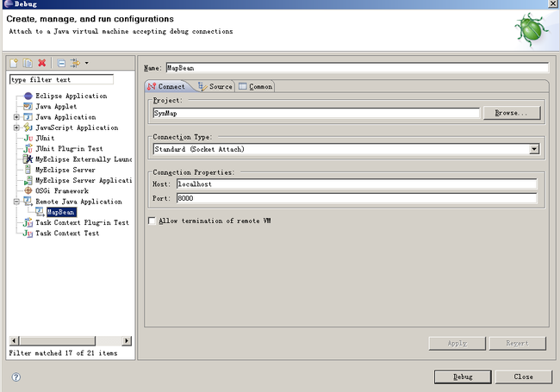Click the MyEclipse Server icon

28,170
